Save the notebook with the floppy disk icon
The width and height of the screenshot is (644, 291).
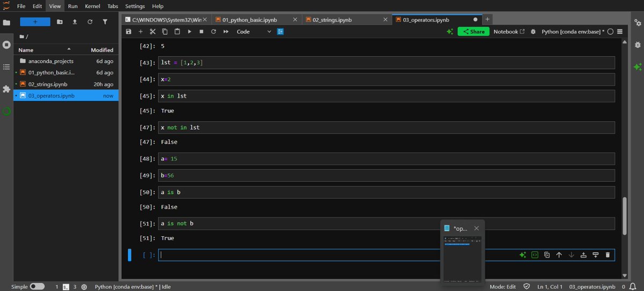point(128,32)
